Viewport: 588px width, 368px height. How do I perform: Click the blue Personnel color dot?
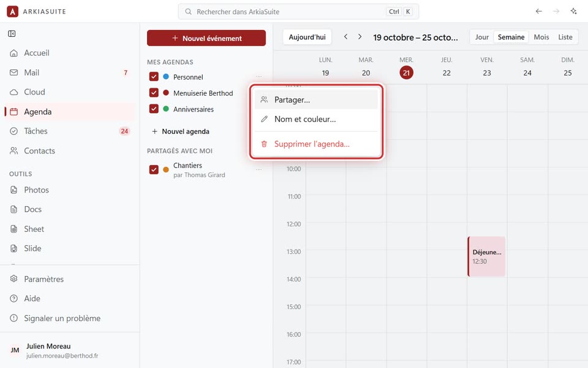pos(166,77)
